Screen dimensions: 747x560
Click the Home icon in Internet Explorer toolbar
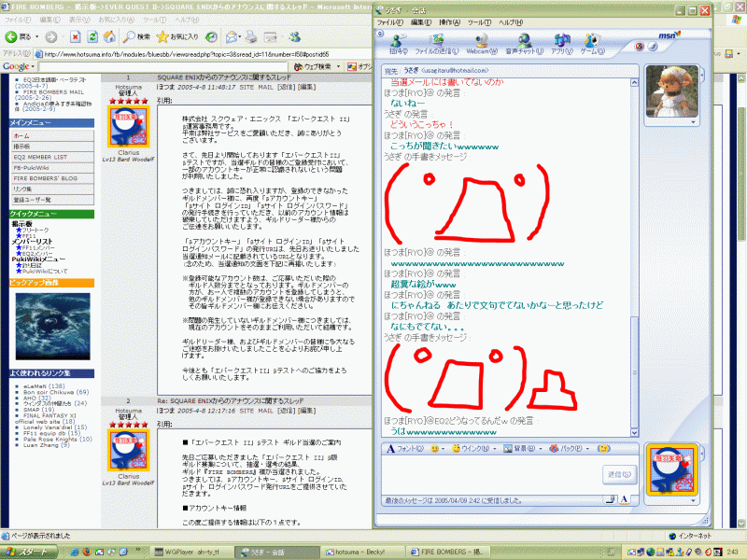pyautogui.click(x=108, y=36)
